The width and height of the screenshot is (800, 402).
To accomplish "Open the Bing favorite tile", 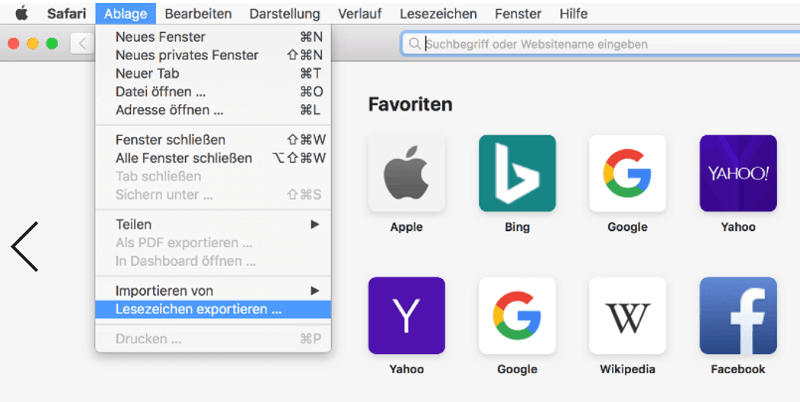I will coord(517,173).
